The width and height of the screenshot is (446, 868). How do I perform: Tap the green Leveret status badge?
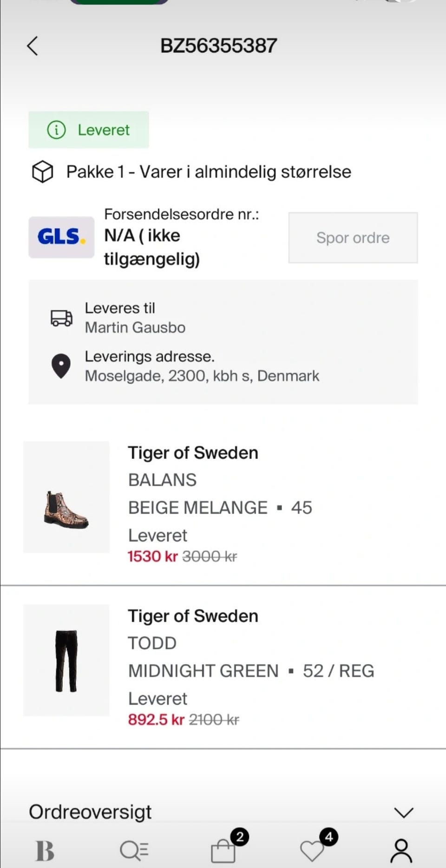tap(89, 130)
